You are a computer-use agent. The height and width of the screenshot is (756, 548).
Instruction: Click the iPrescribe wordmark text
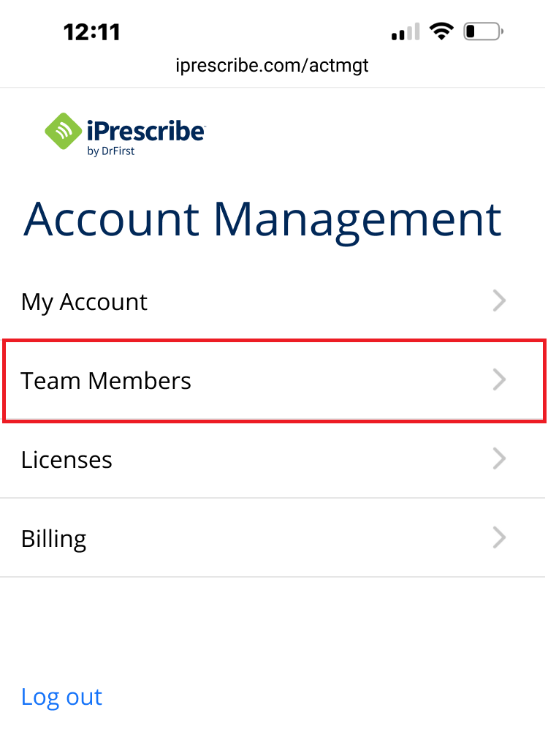pyautogui.click(x=145, y=131)
